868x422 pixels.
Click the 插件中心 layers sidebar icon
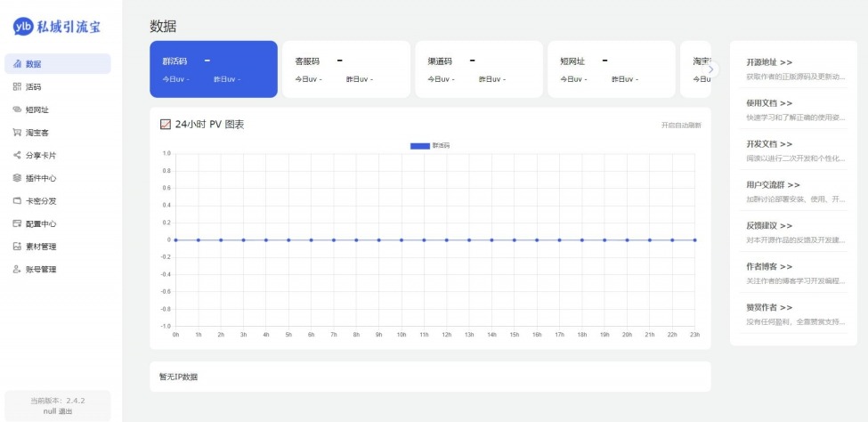point(17,178)
